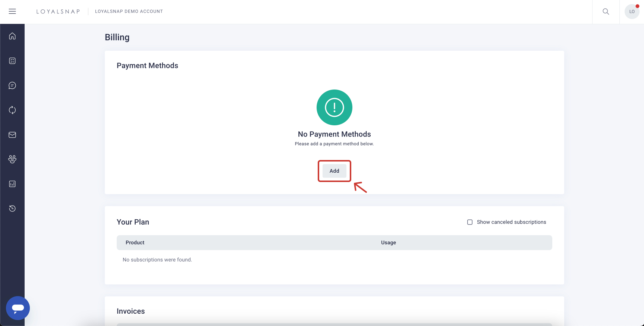This screenshot has height=326, width=644.
Task: Click the circular arrows sidebar icon
Action: coord(12,110)
